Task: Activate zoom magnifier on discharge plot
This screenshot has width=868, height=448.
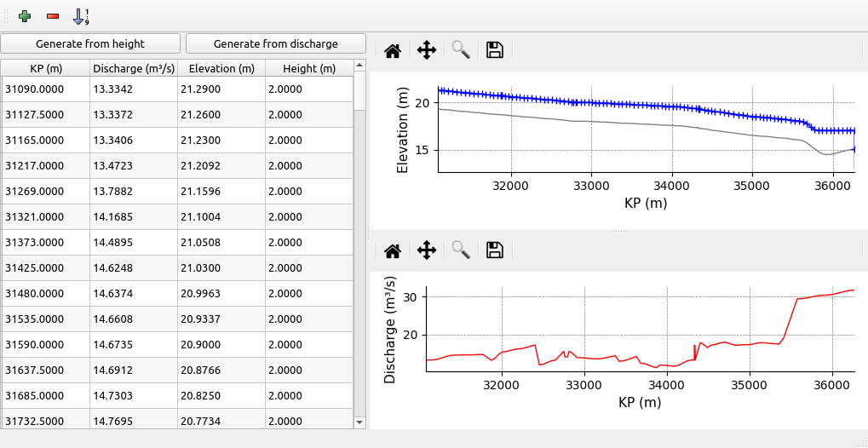Action: tap(461, 250)
